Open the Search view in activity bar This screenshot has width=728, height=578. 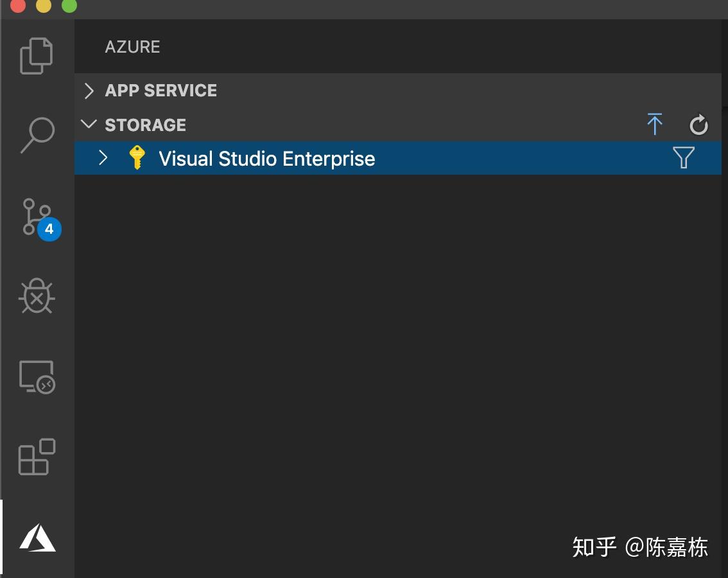point(37,135)
